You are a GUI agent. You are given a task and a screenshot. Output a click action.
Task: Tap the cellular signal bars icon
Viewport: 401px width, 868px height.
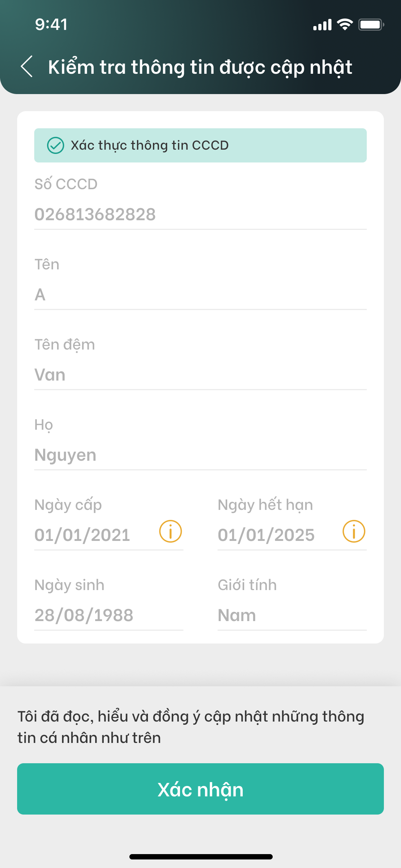point(322,25)
